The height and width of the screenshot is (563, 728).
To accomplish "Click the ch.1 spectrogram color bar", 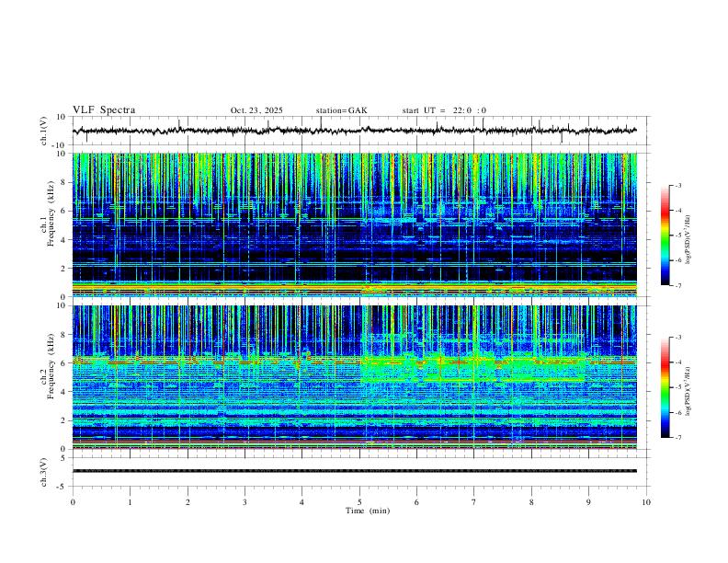I will point(665,236).
